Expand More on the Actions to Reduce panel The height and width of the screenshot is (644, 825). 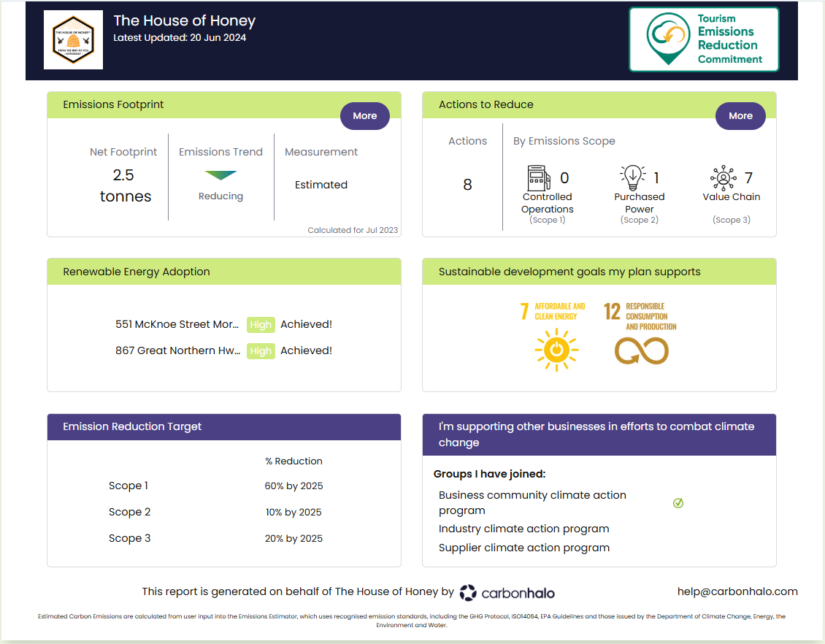[740, 115]
